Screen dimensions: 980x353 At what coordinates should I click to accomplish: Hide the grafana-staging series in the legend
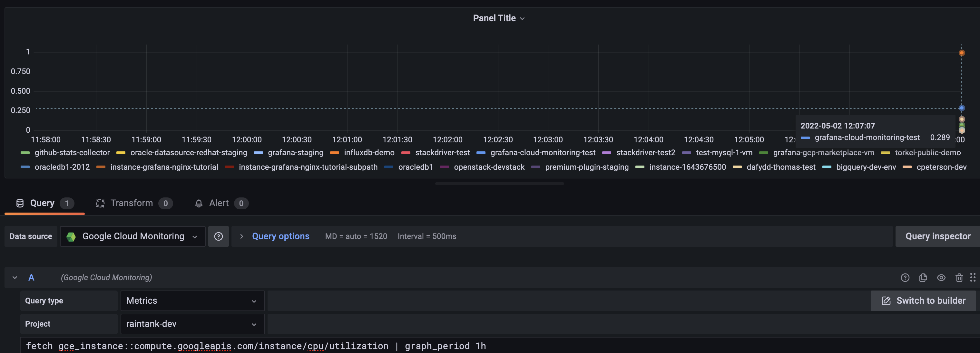296,152
